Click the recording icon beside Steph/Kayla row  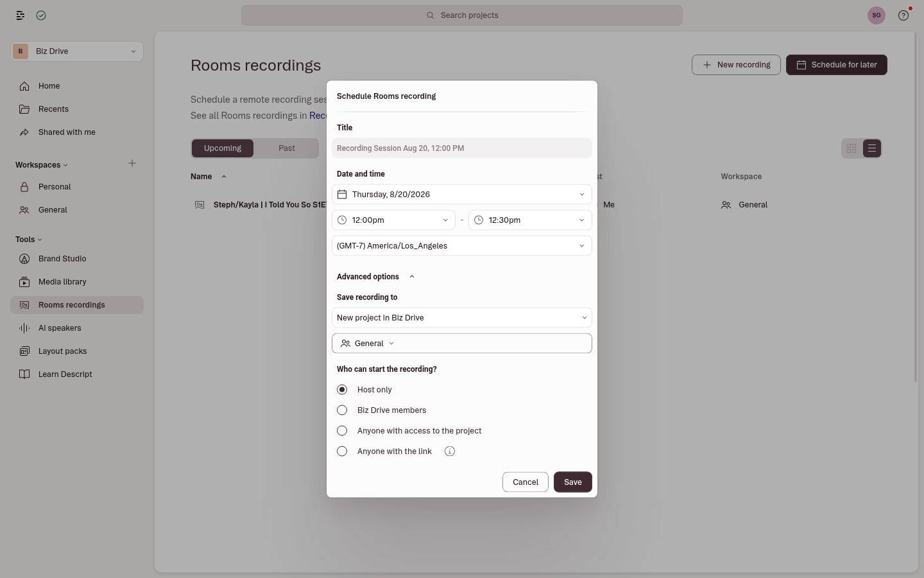pyautogui.click(x=200, y=205)
